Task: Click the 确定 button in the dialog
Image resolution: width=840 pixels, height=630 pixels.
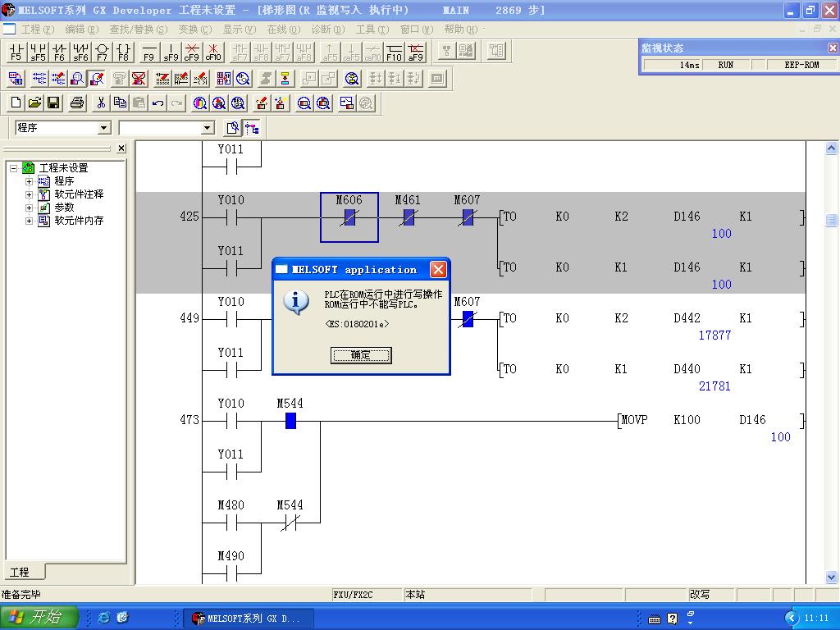Action: [361, 355]
